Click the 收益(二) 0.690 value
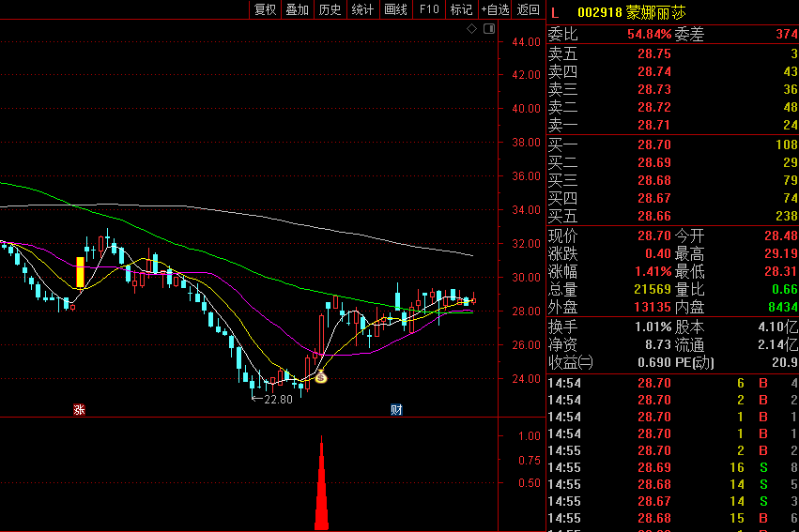The width and height of the screenshot is (799, 532). pyautogui.click(x=654, y=363)
